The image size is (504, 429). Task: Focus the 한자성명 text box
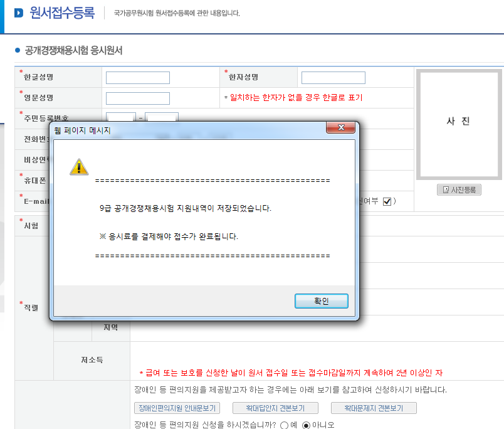pos(333,78)
